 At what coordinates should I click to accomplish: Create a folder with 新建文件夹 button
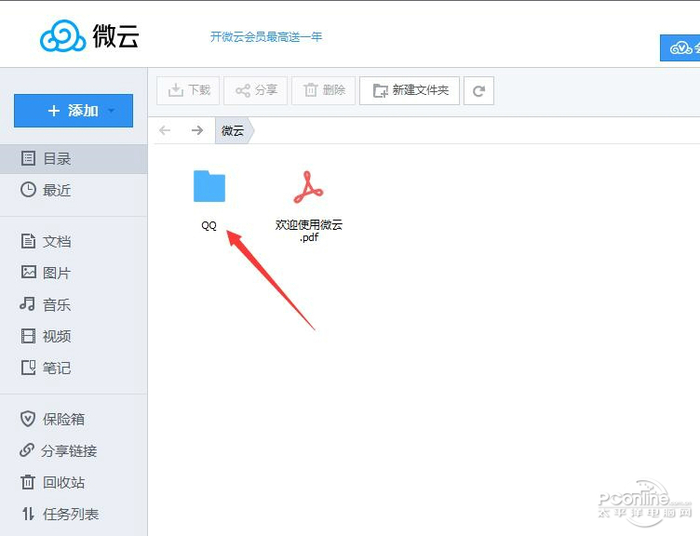click(409, 91)
